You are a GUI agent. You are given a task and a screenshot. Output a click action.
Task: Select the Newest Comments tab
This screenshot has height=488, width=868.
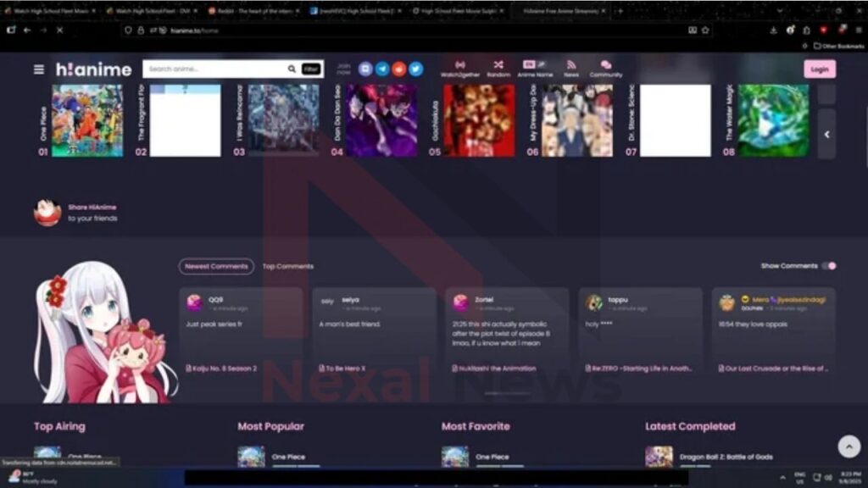pos(216,266)
